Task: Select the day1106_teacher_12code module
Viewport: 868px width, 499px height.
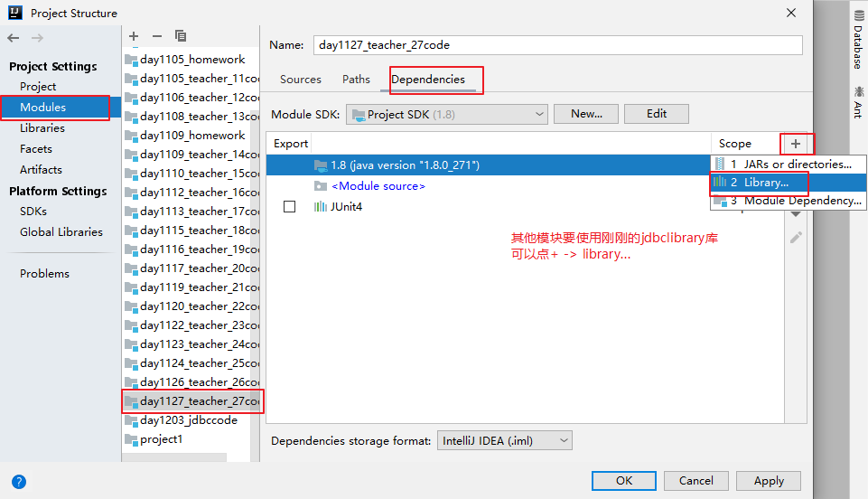Action: point(191,98)
